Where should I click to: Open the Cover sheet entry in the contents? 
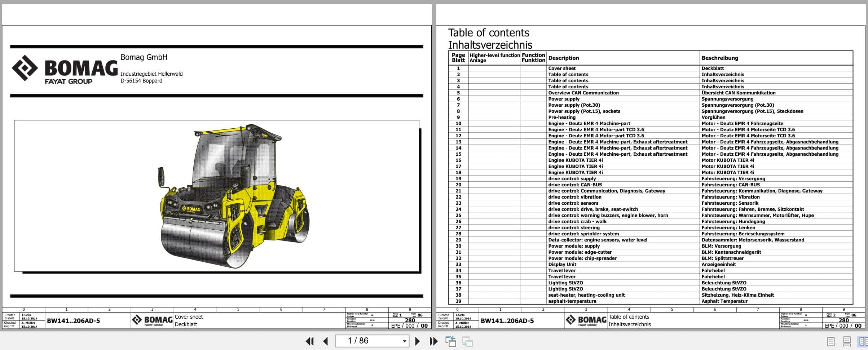tap(562, 68)
